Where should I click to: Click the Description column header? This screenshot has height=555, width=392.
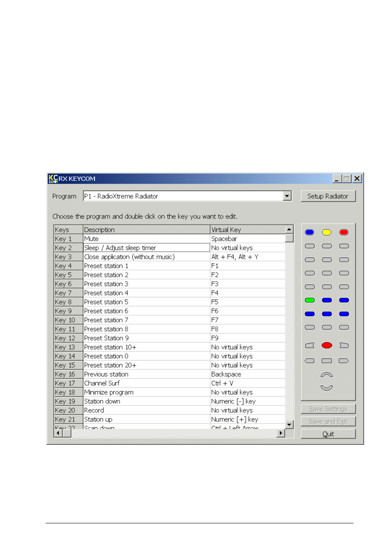point(146,230)
